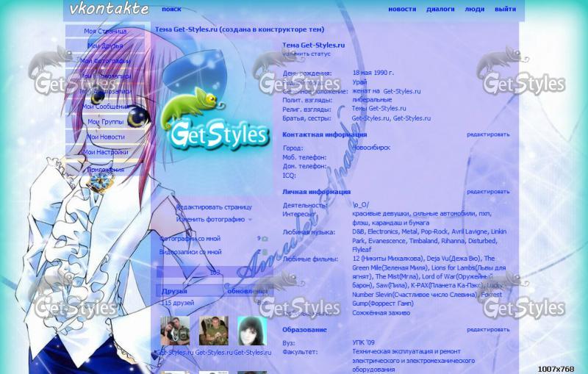Open the Друзья section header
588x374 pixels.
174,291
